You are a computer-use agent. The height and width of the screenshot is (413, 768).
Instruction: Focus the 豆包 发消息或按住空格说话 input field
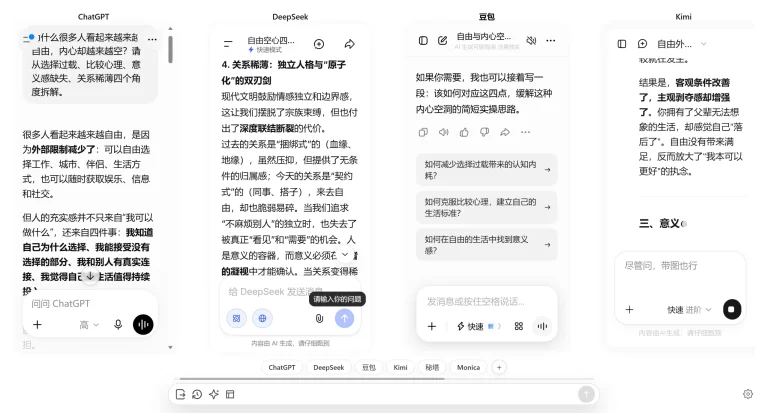click(x=486, y=301)
